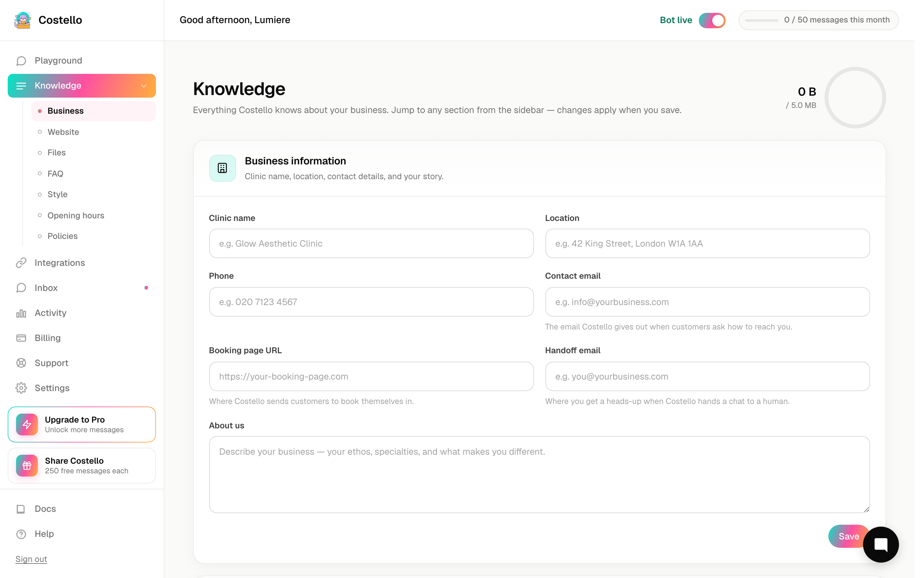Click the '0 B' storage value
The image size is (924, 578).
[807, 92]
